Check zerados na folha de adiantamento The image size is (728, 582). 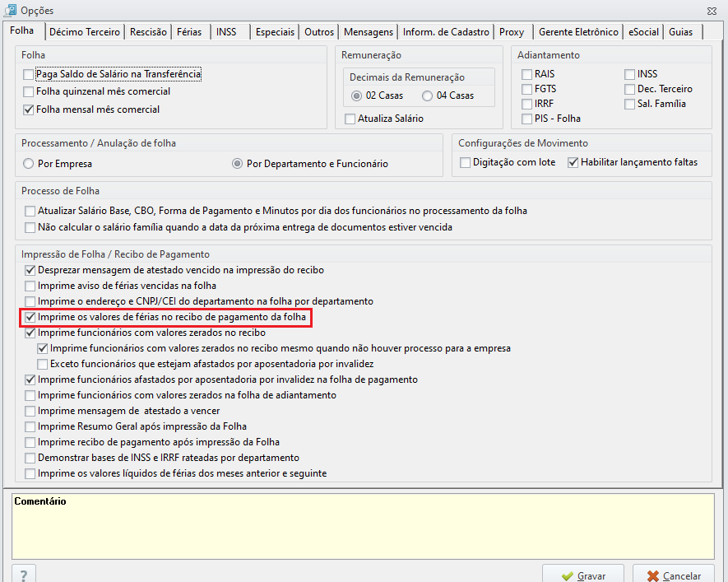30,395
